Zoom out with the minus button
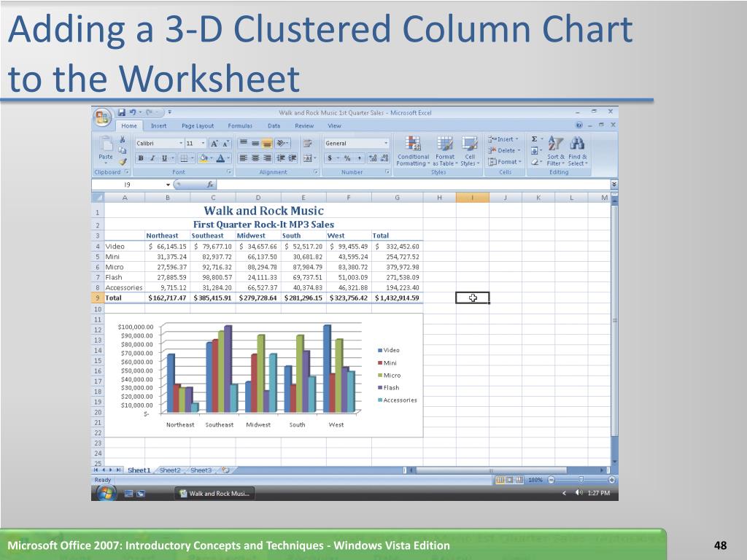The image size is (747, 560). click(x=551, y=480)
